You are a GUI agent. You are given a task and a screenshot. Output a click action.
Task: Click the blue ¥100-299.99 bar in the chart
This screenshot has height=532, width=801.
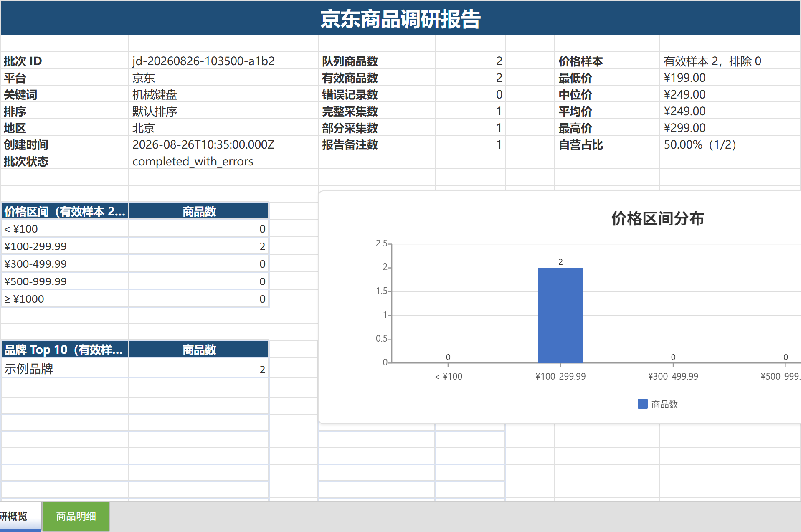click(560, 315)
